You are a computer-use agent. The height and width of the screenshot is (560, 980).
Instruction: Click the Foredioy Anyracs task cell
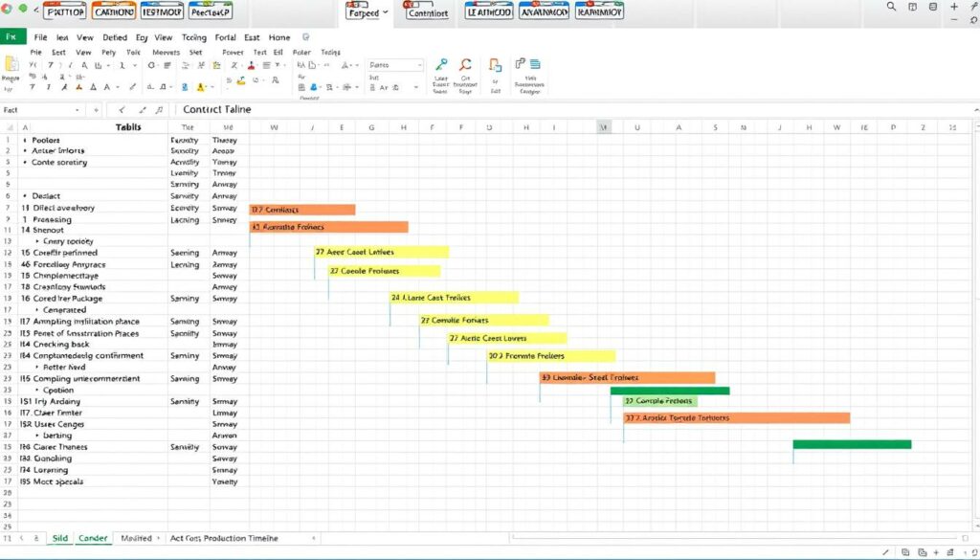[93, 264]
